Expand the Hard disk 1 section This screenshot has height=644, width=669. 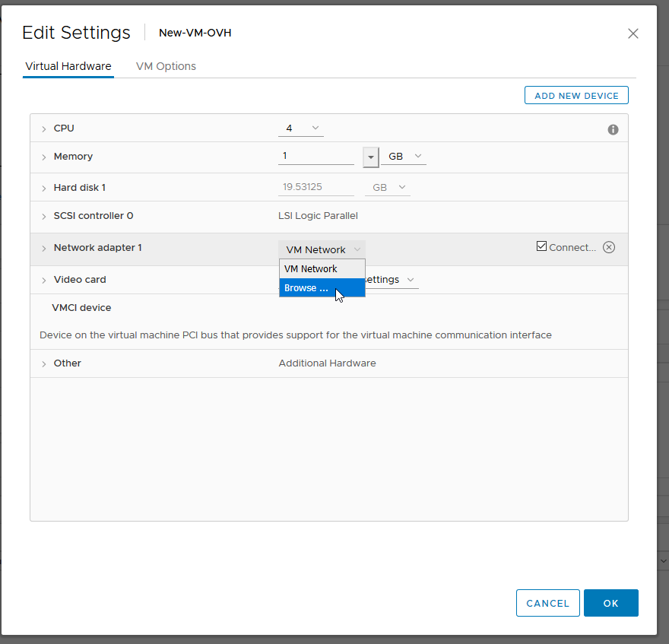[44, 187]
